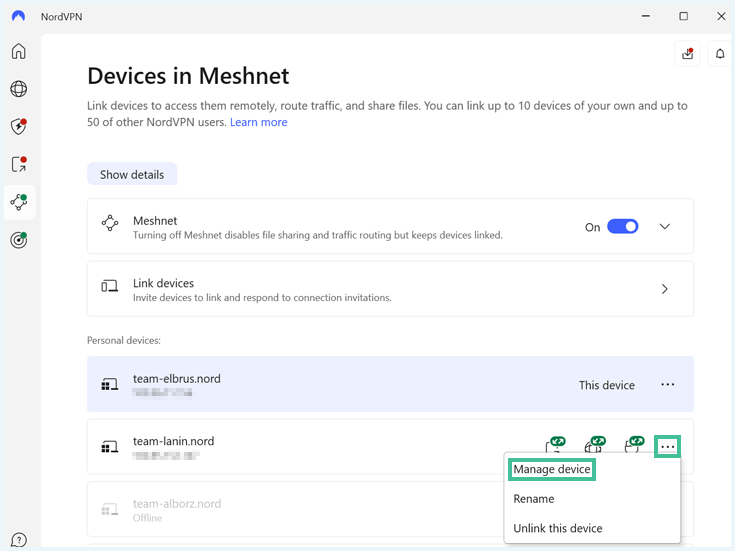
Task: Open the globe server locations page
Action: [19, 89]
